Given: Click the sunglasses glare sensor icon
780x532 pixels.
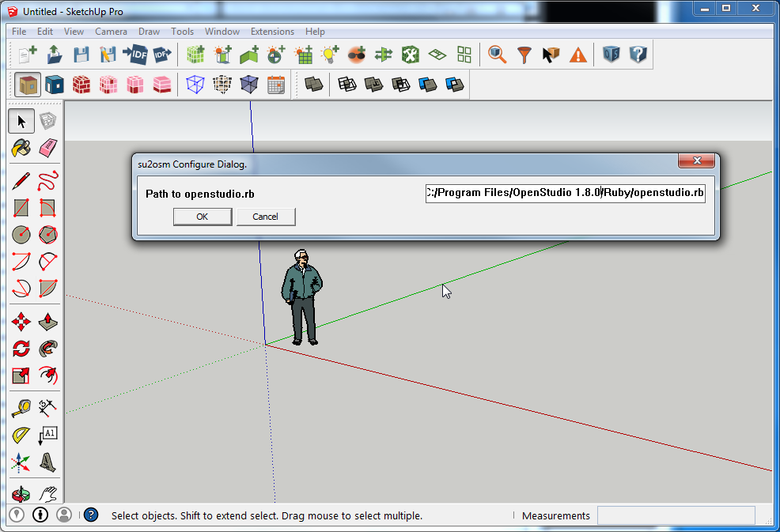Looking at the screenshot, I should coord(357,55).
